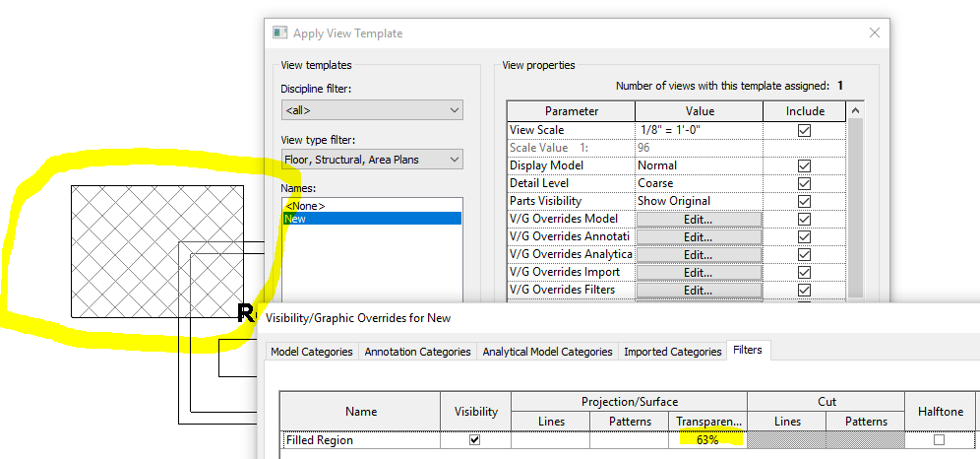Switch to the Imported Categories tab
Image resolution: width=980 pixels, height=459 pixels.
[673, 352]
